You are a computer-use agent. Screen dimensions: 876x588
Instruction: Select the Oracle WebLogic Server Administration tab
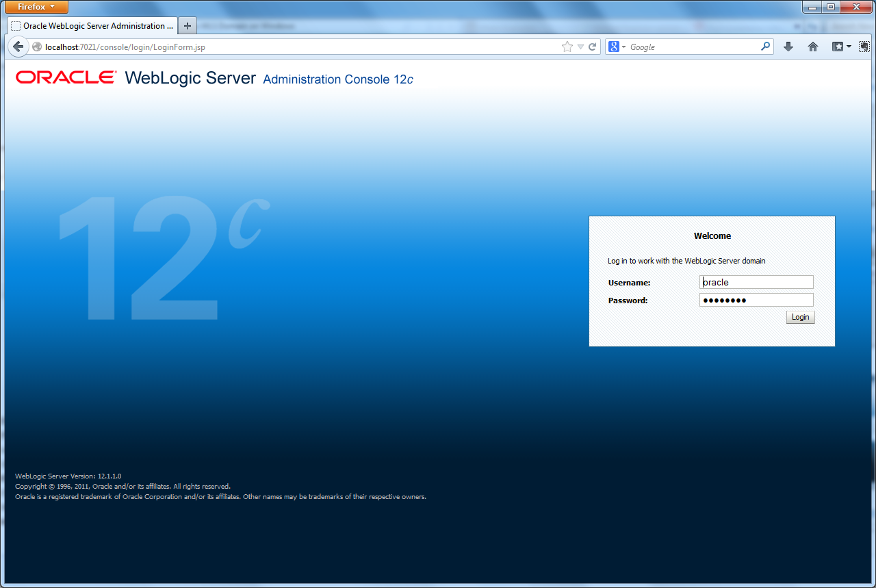(x=92, y=26)
